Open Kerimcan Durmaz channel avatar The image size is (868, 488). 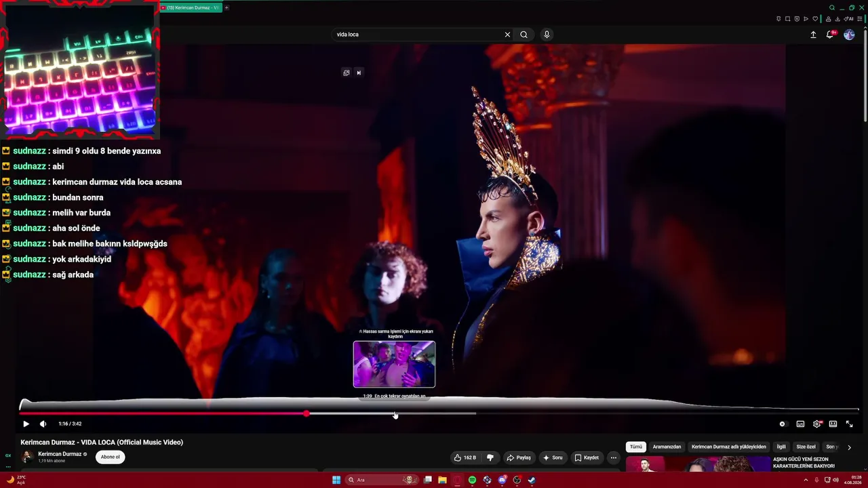[x=27, y=457]
